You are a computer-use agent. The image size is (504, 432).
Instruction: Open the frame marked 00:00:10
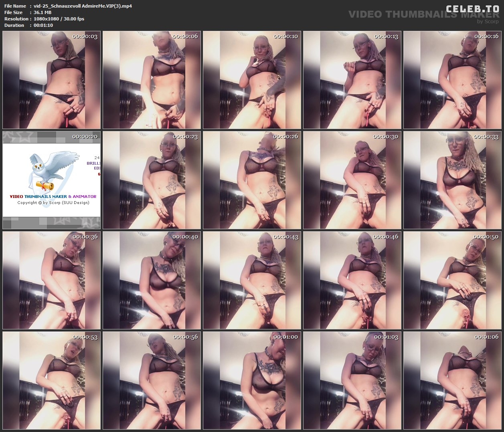pos(252,80)
